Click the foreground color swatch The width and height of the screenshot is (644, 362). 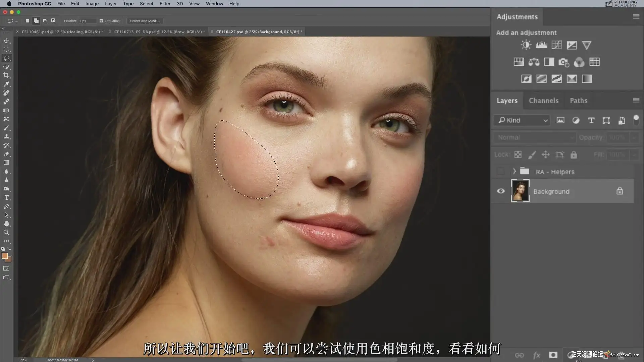pos(5,256)
